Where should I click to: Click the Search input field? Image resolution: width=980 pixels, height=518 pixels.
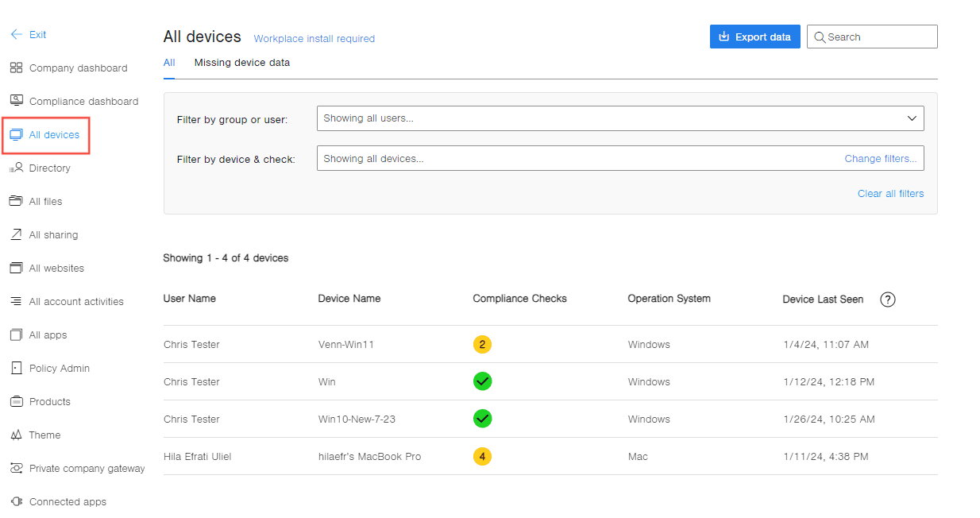[872, 37]
